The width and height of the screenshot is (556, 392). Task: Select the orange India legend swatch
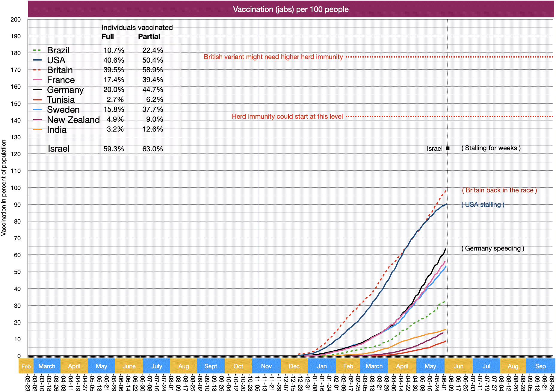point(37,130)
